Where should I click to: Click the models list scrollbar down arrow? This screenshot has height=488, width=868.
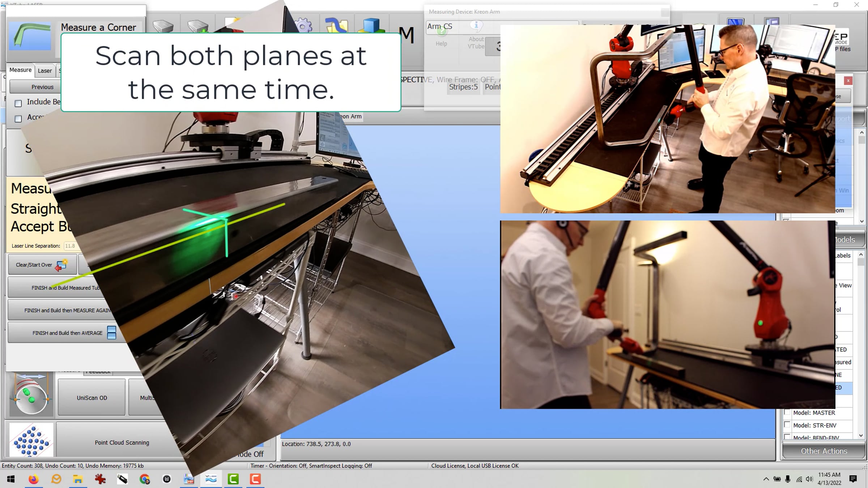click(861, 435)
